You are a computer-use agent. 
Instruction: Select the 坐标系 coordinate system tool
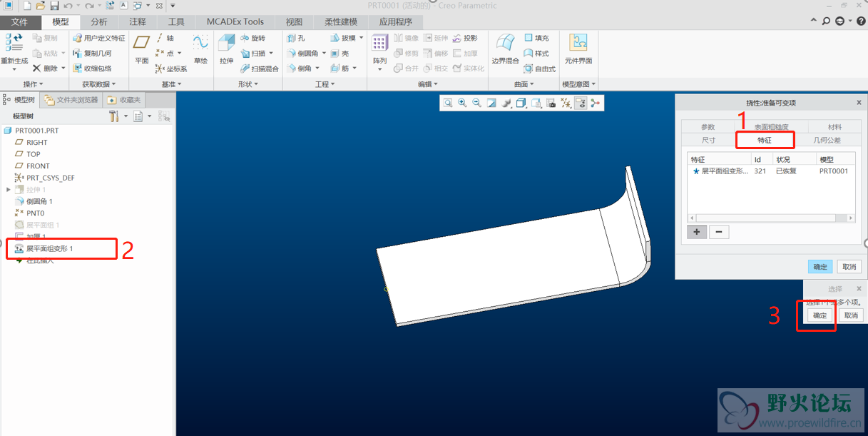[x=171, y=69]
